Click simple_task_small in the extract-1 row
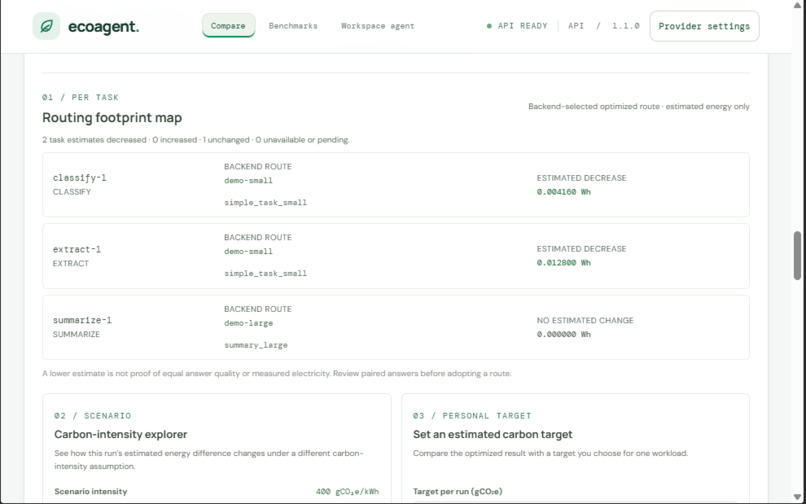Screen dimensions: 806x504 click(x=265, y=274)
